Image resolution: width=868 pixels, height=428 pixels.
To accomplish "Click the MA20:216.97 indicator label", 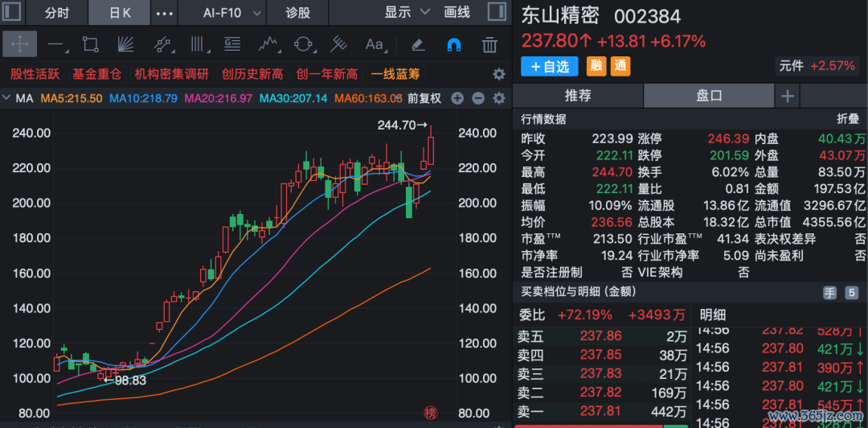I will tap(218, 99).
